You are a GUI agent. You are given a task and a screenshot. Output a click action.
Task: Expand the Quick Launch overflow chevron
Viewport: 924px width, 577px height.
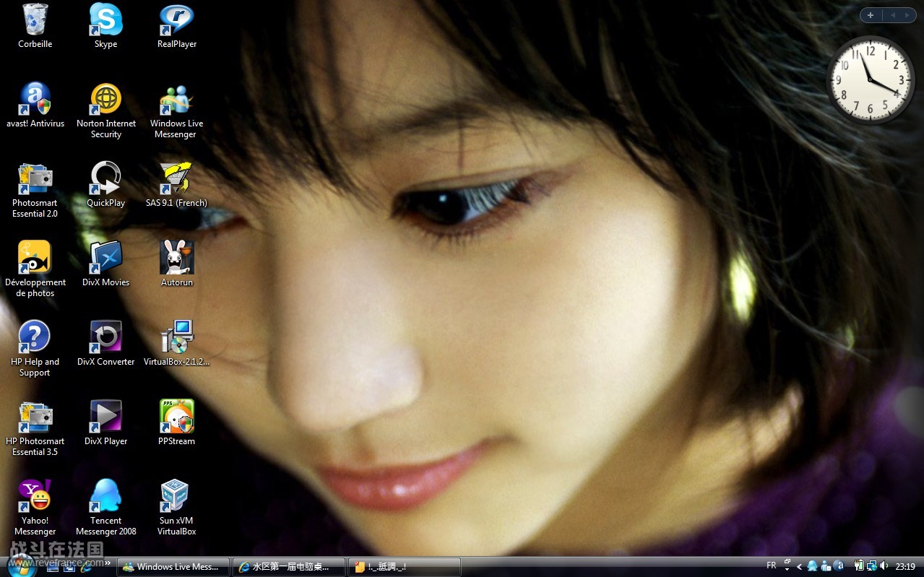pos(108,563)
